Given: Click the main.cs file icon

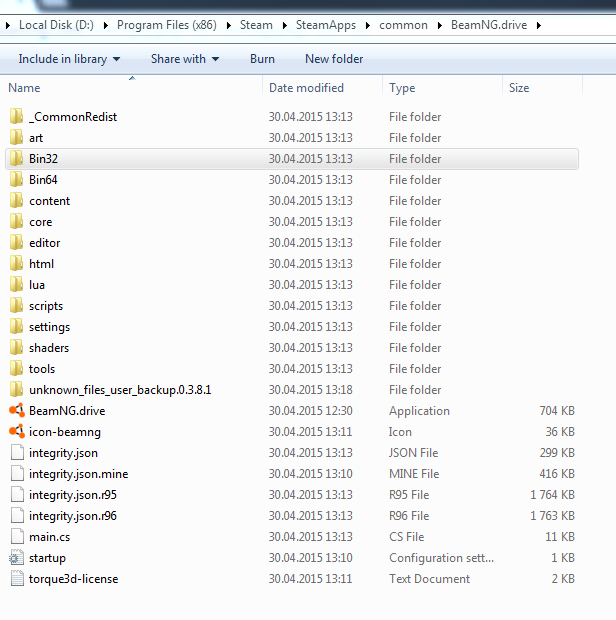Looking at the screenshot, I should (x=17, y=536).
